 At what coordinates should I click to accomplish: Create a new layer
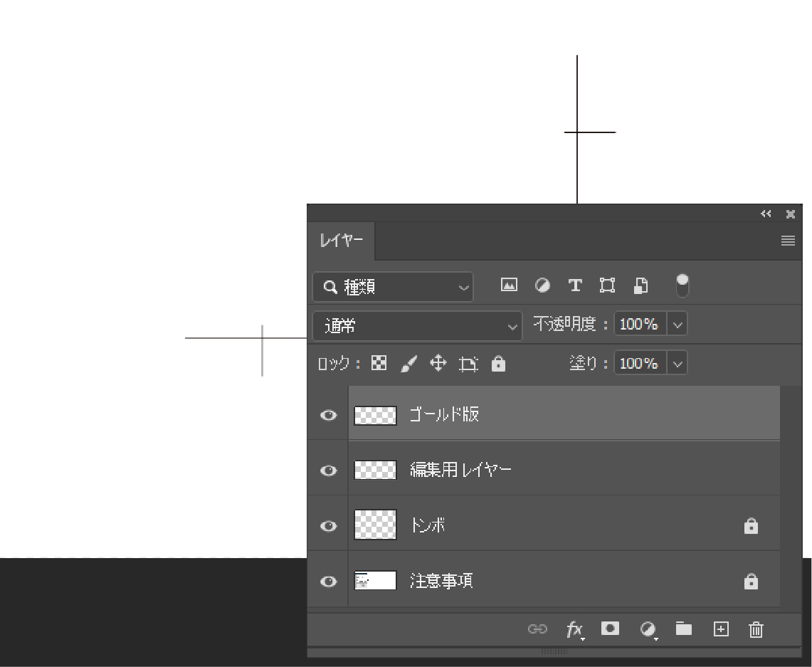(721, 629)
